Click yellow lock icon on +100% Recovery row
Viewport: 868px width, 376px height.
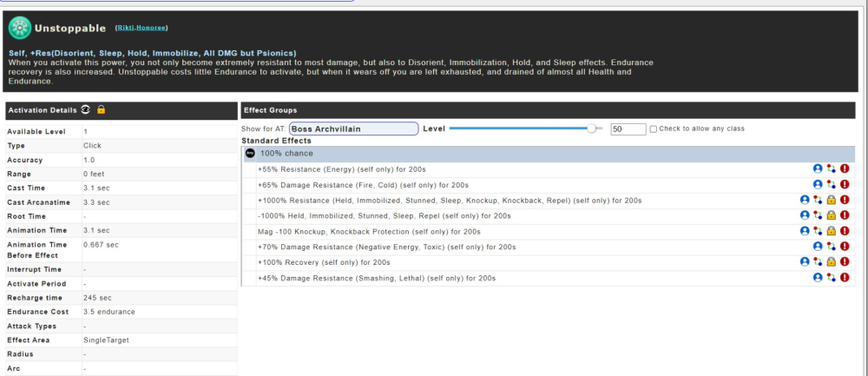coord(831,262)
